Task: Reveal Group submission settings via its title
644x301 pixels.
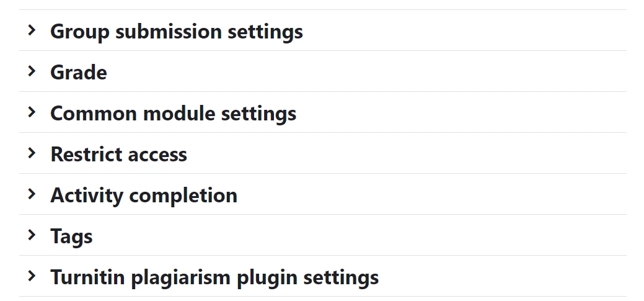Action: tap(176, 31)
